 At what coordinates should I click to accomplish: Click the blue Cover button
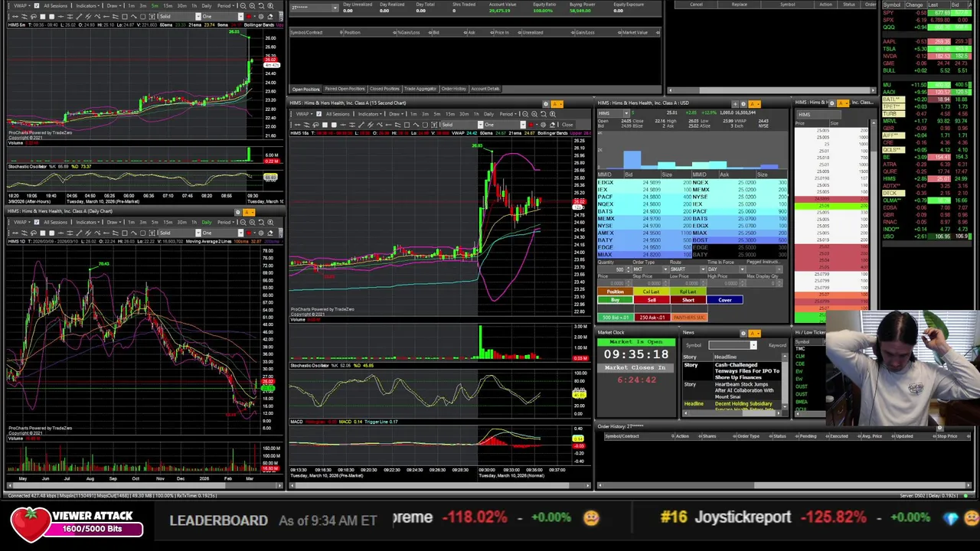[725, 300]
